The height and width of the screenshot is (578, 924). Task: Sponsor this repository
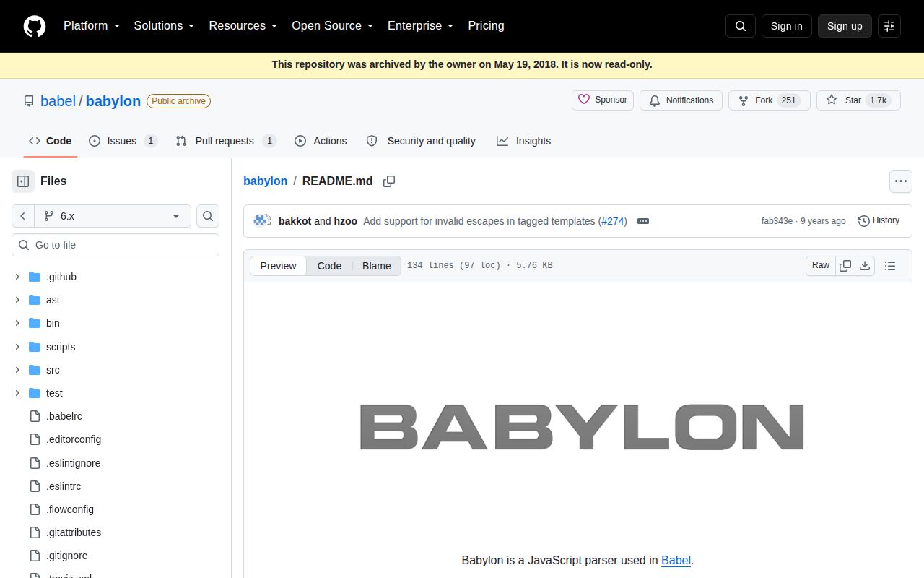click(603, 100)
